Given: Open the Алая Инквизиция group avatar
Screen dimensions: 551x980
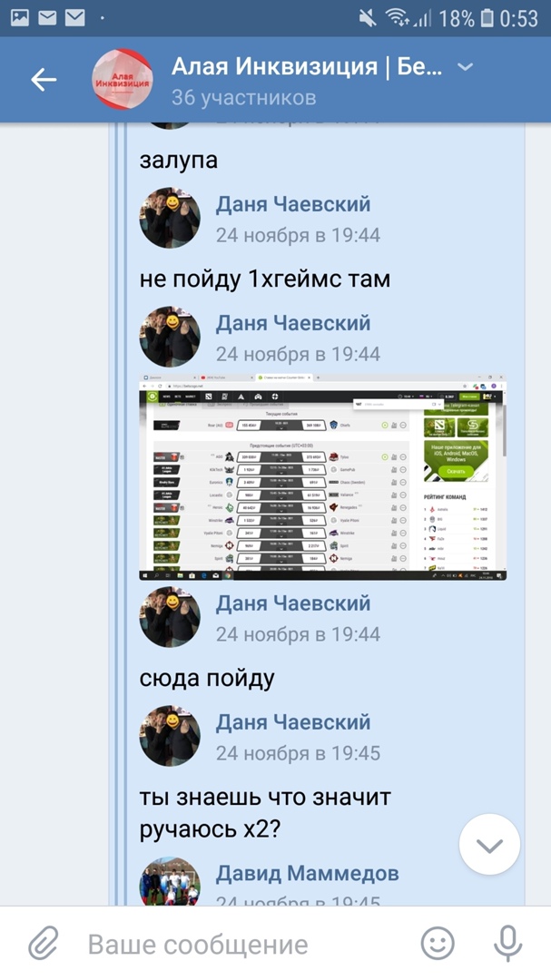Looking at the screenshot, I should pos(123,79).
